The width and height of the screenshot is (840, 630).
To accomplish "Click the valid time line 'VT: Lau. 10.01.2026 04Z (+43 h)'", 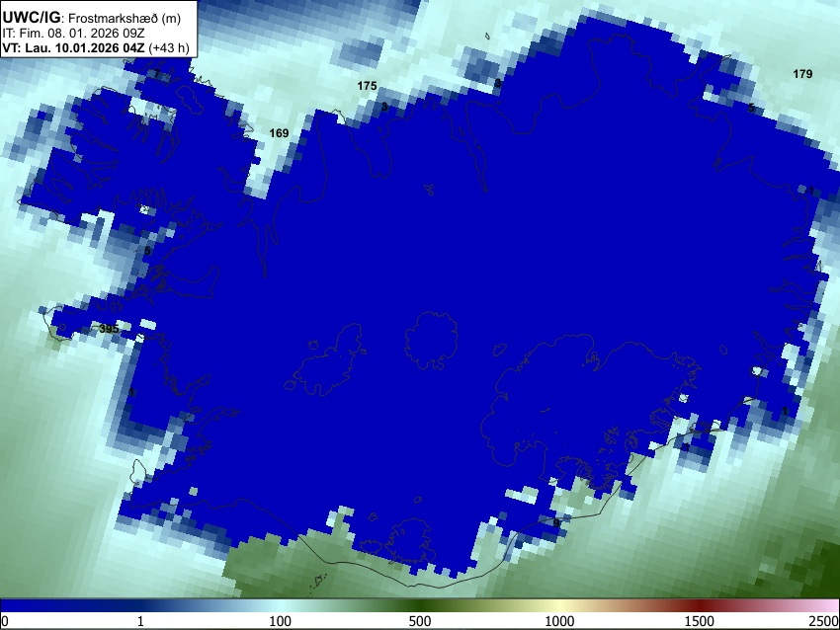I will 96,47.
